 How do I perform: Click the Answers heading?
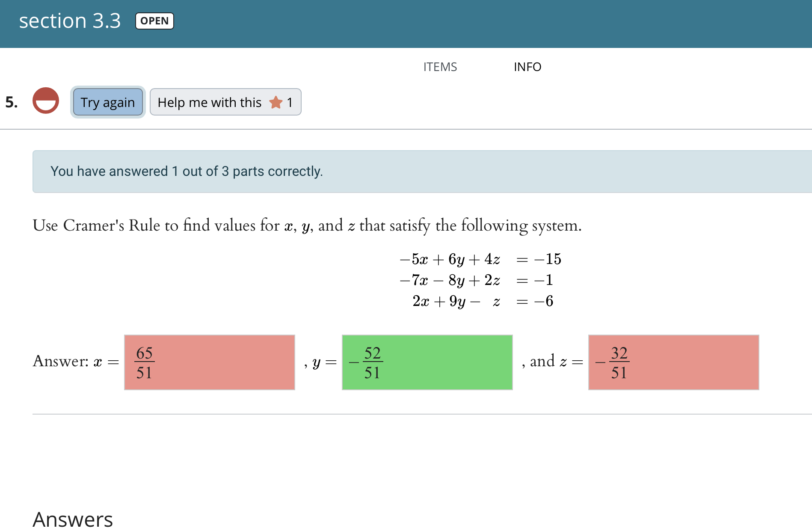pyautogui.click(x=73, y=519)
